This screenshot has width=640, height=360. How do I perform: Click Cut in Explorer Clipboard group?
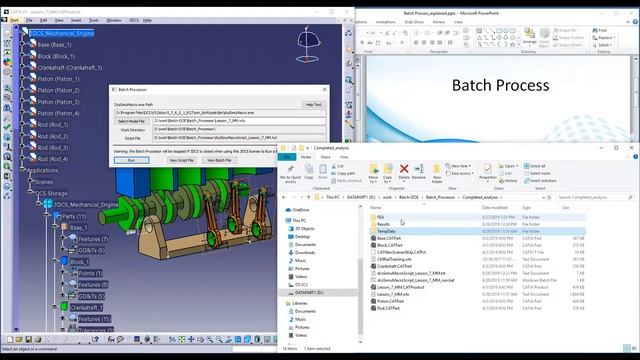[338, 166]
